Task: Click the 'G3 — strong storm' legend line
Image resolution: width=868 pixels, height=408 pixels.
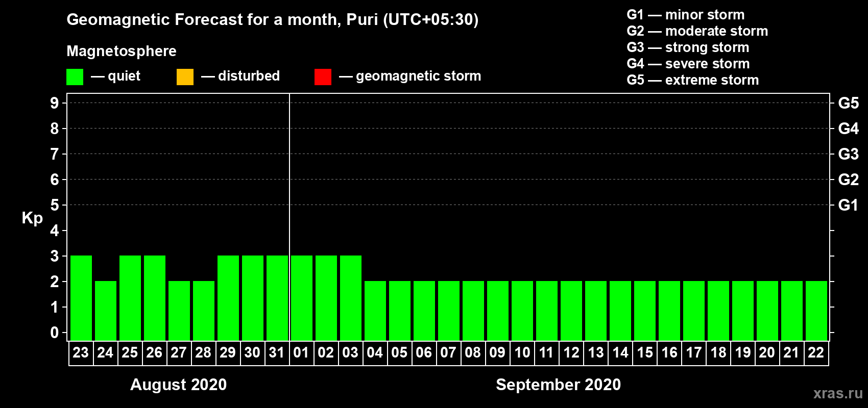Action: (x=688, y=47)
